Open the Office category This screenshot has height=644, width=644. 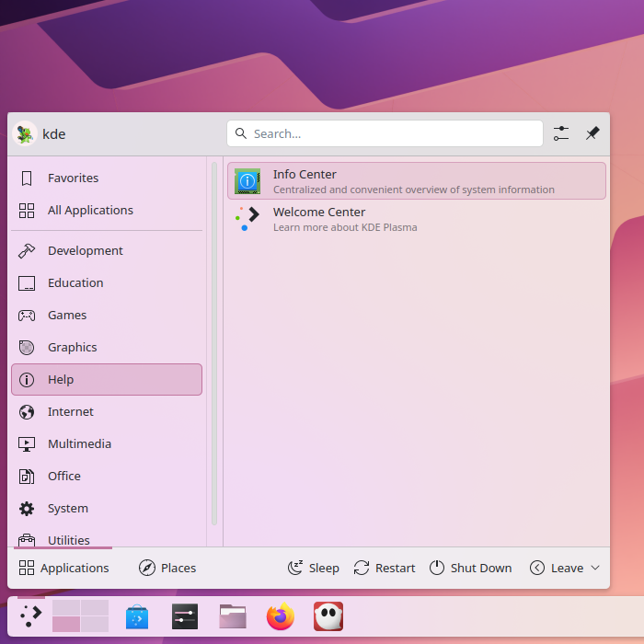coord(107,476)
